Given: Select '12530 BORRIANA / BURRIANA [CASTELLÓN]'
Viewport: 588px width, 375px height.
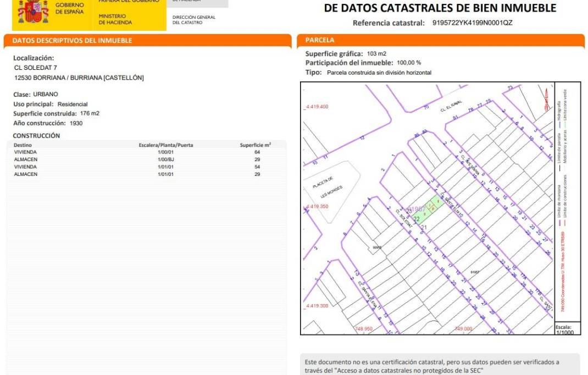Looking at the screenshot, I should 79,78.
